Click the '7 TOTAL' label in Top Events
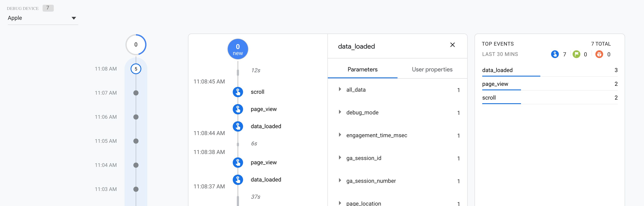 point(601,44)
